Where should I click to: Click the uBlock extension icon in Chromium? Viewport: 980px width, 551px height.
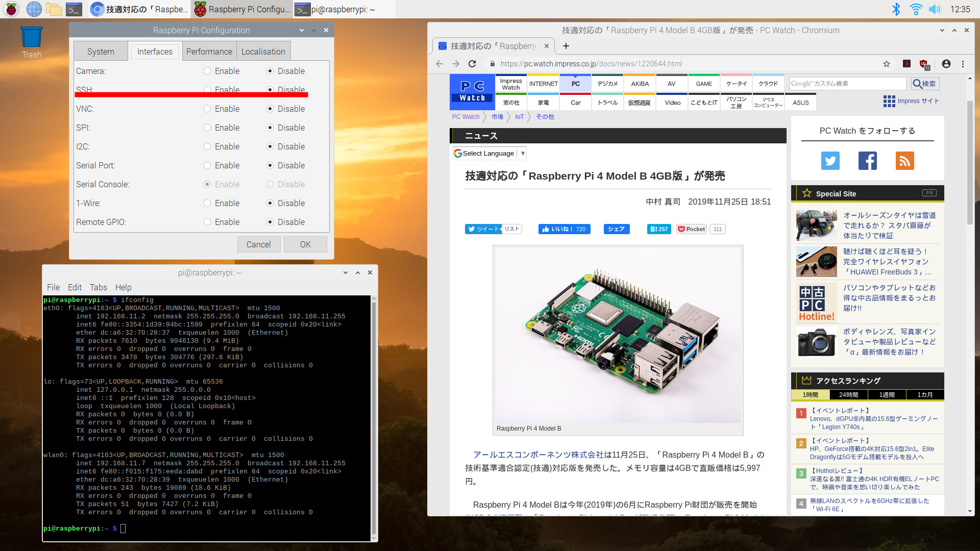(924, 64)
